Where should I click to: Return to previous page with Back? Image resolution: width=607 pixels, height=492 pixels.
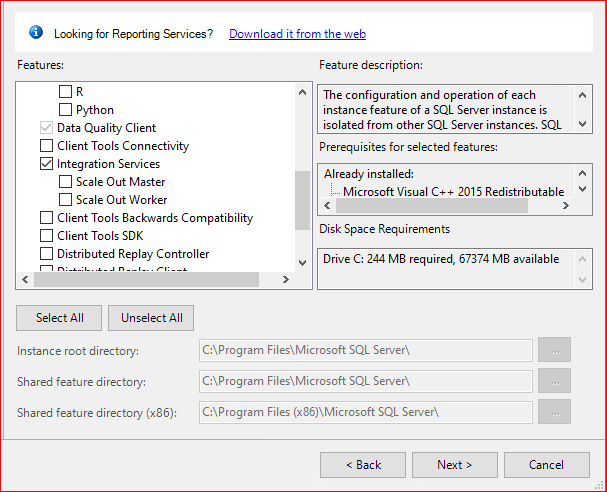tap(363, 465)
